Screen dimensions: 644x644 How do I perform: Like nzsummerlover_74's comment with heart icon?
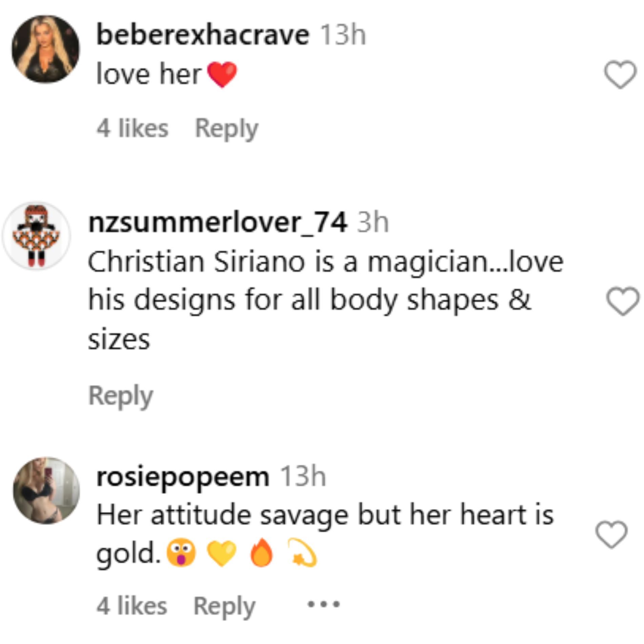[622, 301]
